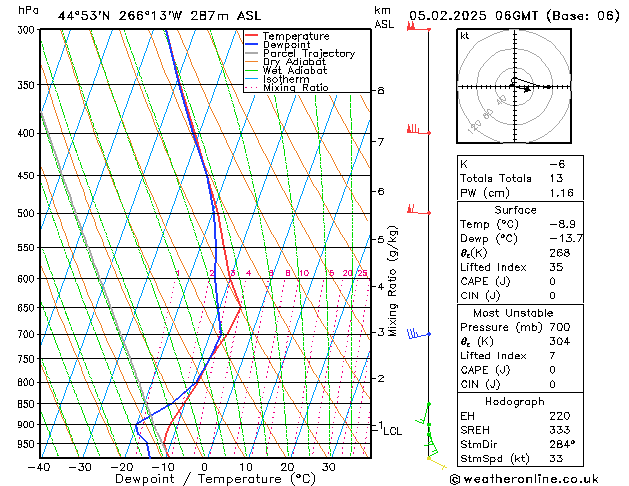
Task: Click the surface theta-e value '268'
Action: tap(560, 253)
